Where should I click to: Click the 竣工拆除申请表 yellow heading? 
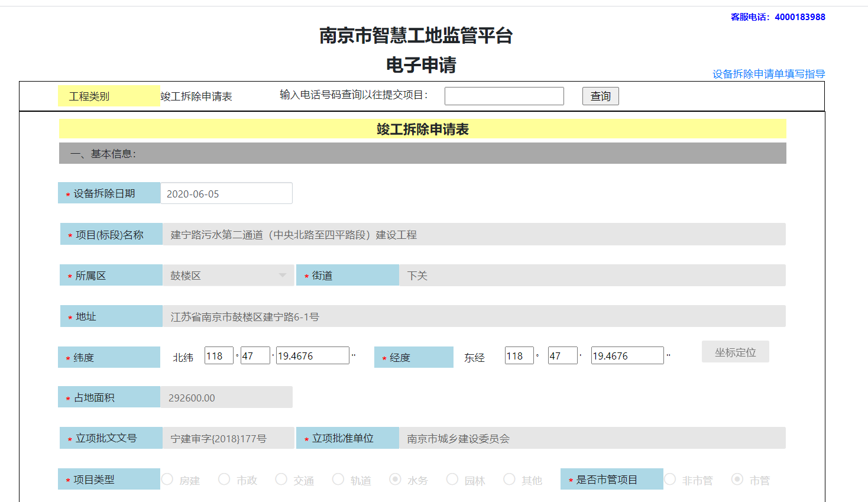pos(423,129)
